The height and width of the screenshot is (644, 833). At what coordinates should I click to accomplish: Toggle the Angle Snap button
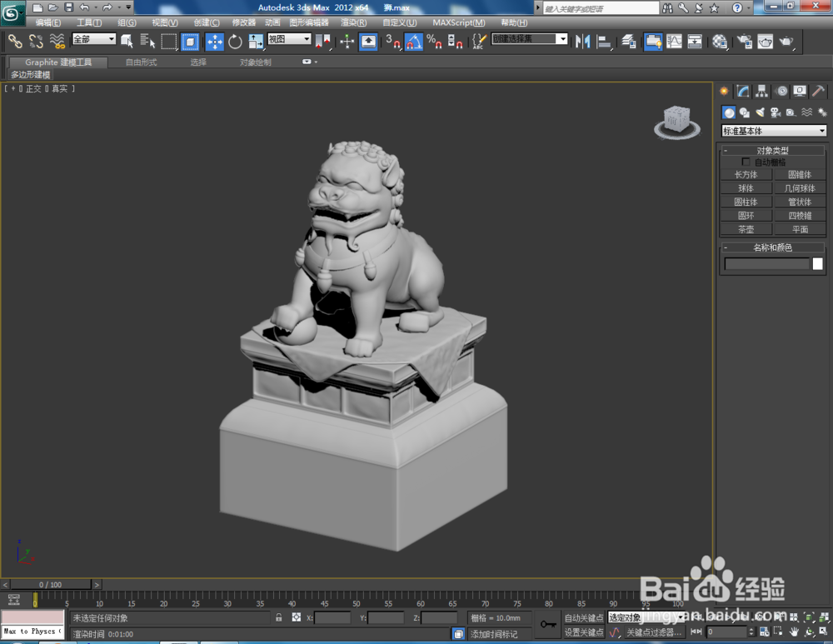[x=414, y=41]
